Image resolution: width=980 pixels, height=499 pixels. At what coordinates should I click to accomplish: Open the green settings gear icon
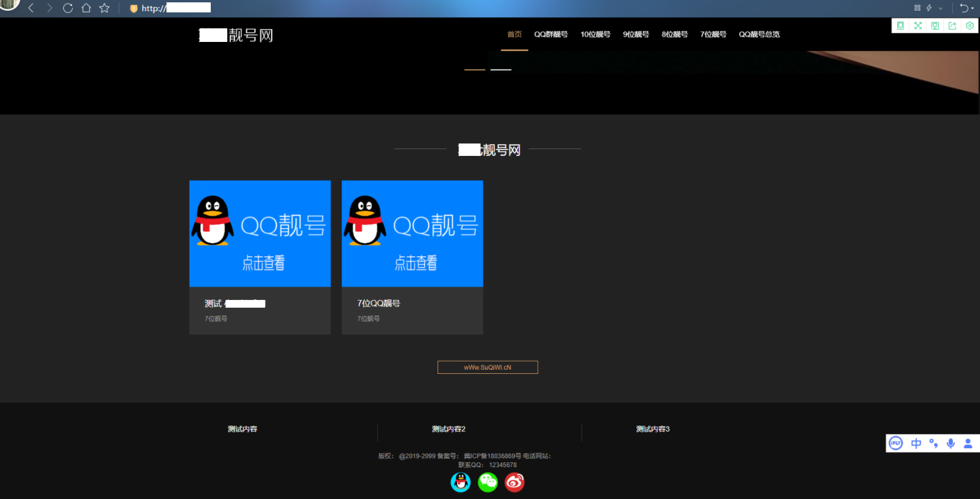[969, 25]
